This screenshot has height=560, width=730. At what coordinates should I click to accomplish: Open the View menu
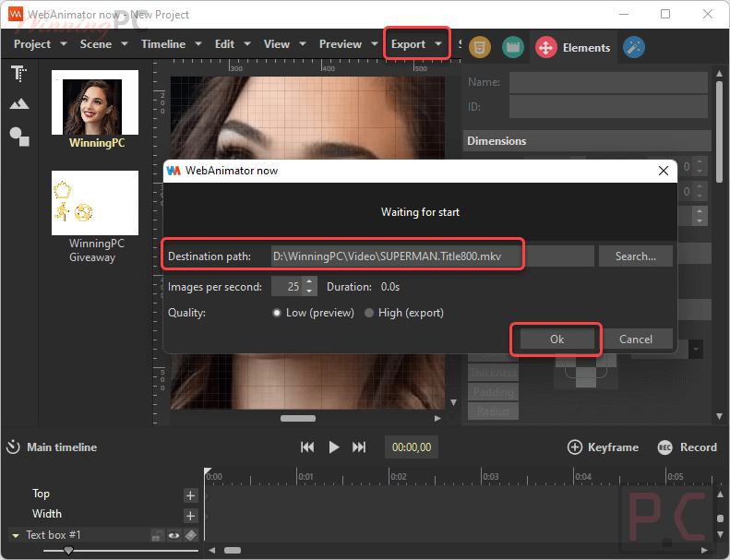pos(277,44)
